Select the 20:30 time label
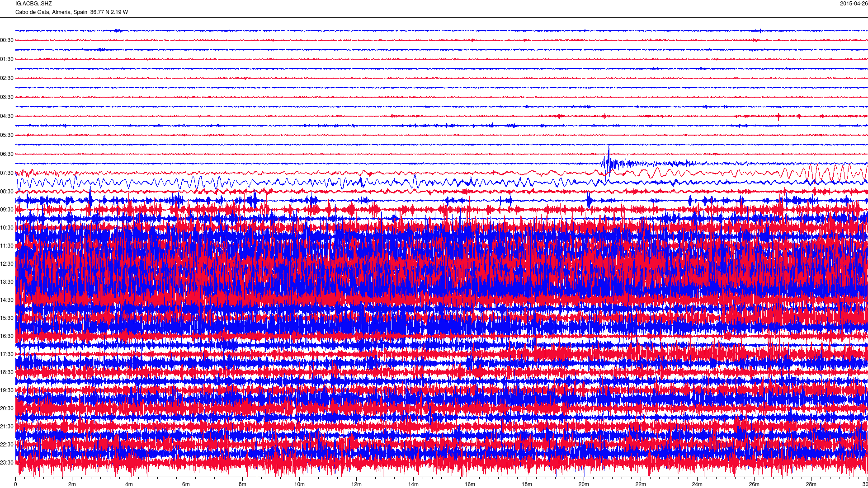This screenshot has height=488, width=868. pos(7,408)
